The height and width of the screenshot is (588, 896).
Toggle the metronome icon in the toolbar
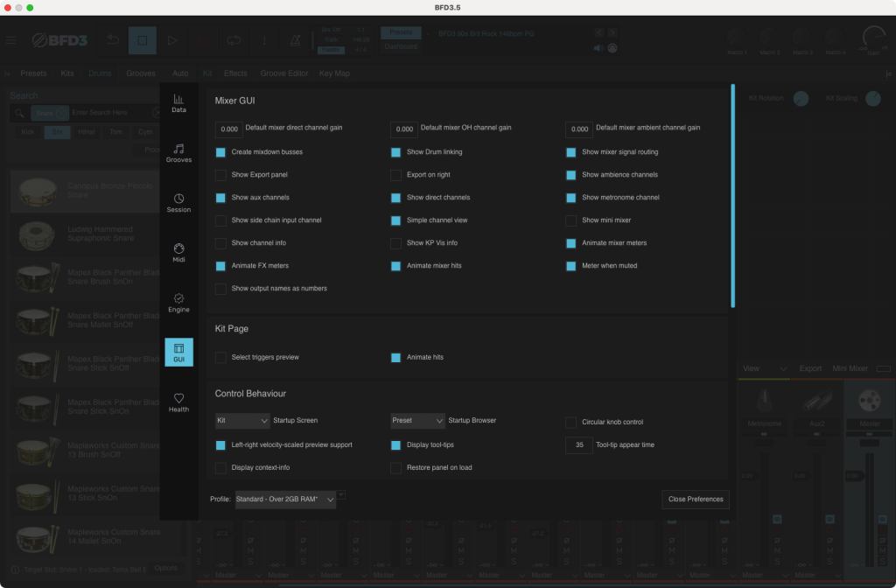(x=295, y=40)
